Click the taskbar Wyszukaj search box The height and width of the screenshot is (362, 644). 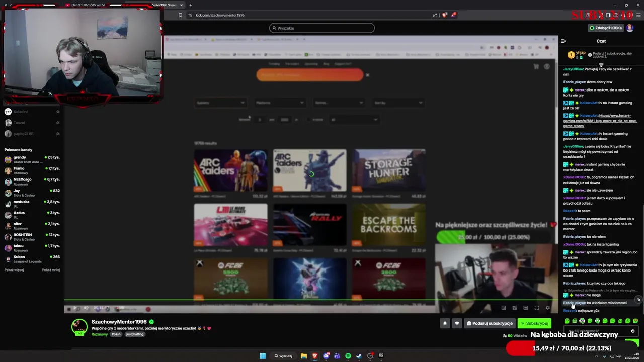(x=283, y=356)
